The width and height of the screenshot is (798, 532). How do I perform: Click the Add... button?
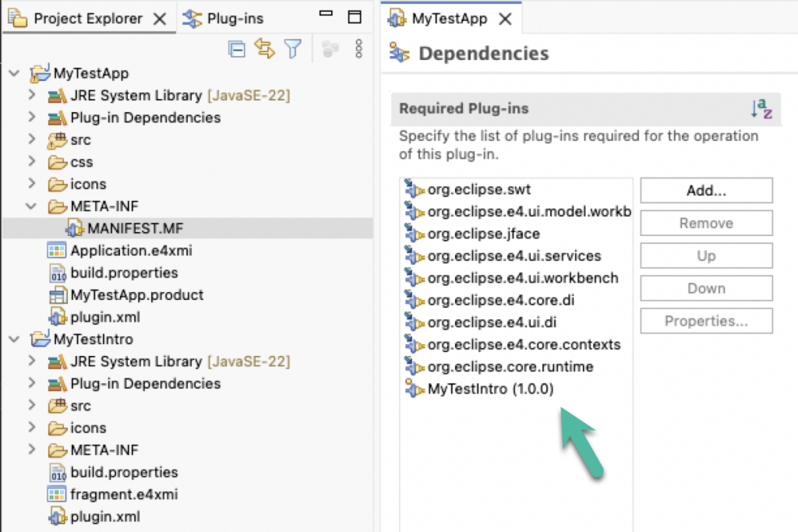pyautogui.click(x=706, y=190)
